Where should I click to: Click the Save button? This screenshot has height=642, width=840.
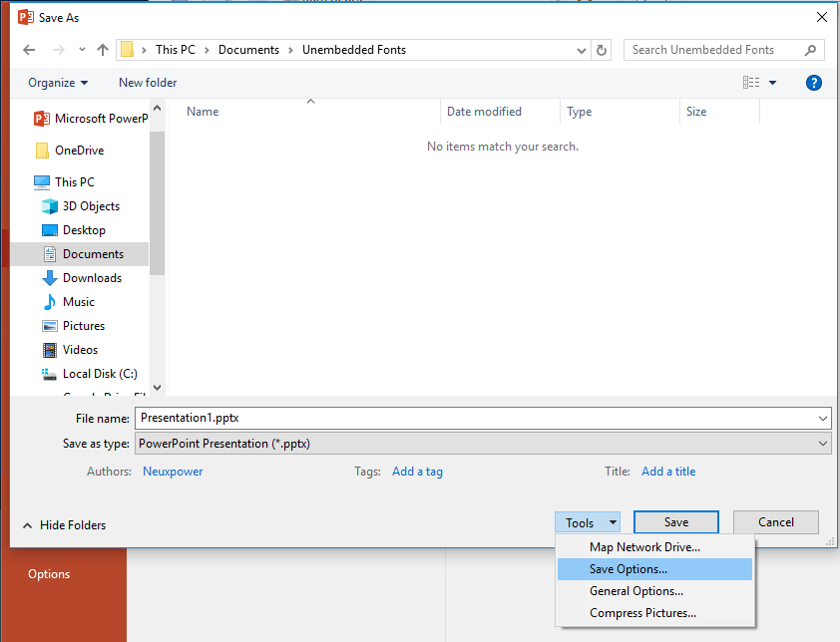click(675, 521)
